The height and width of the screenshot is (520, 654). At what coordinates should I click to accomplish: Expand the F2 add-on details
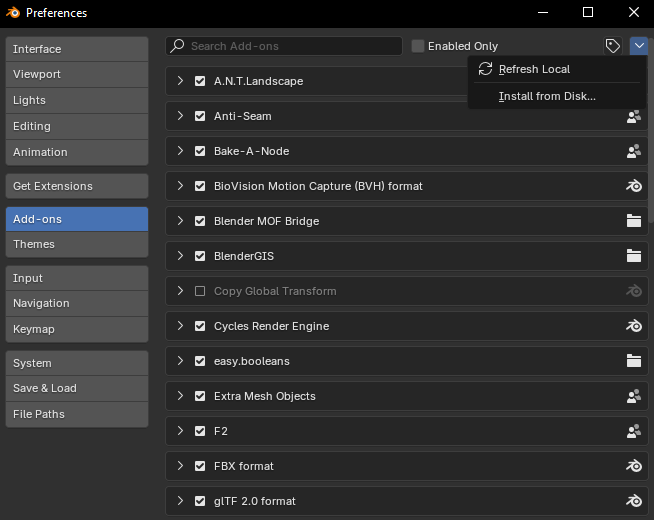[180, 431]
